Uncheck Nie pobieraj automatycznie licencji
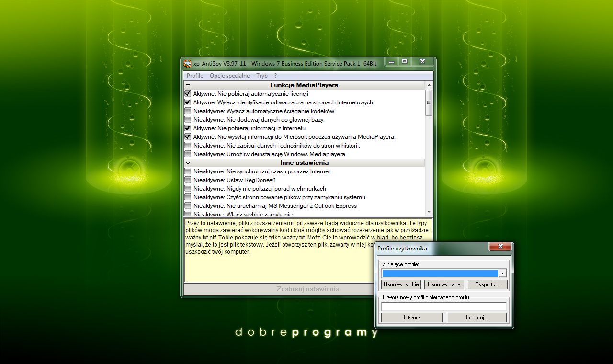The height and width of the screenshot is (364, 613). point(188,94)
